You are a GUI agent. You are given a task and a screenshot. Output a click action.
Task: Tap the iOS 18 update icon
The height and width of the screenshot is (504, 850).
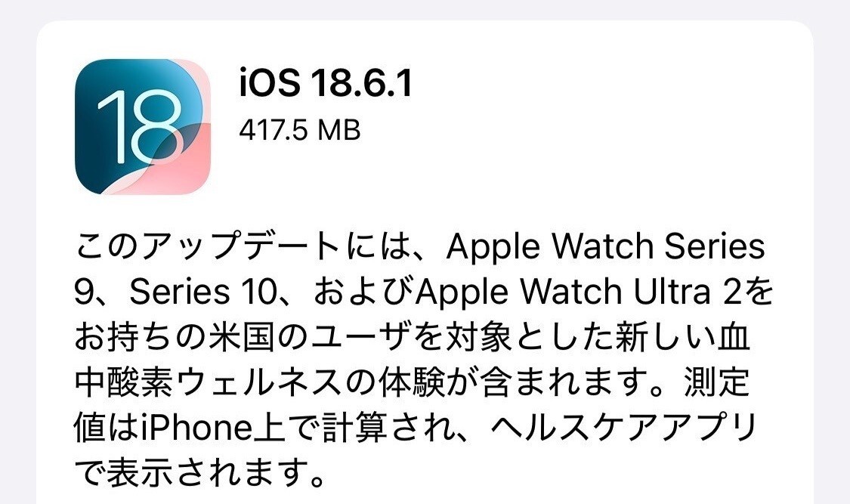point(143,127)
